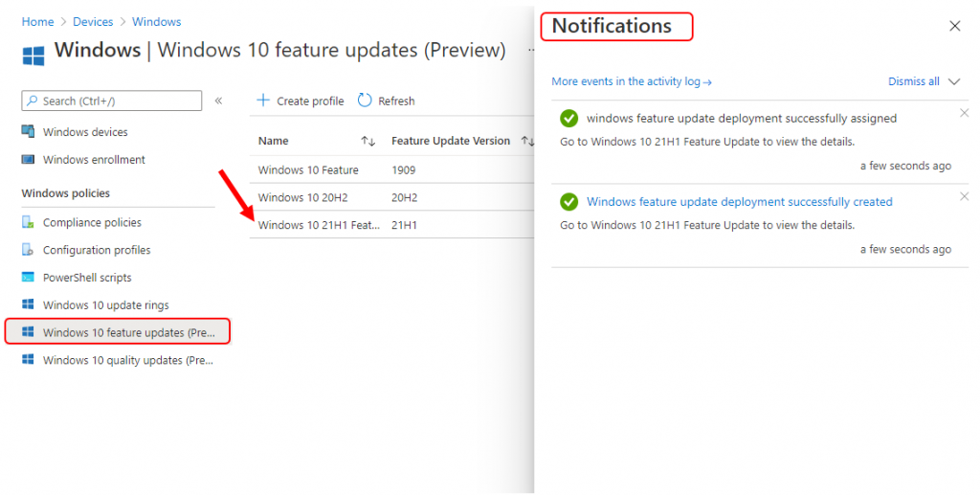The height and width of the screenshot is (495, 980).
Task: Dismiss the 'successfully created' notification
Action: click(x=964, y=196)
